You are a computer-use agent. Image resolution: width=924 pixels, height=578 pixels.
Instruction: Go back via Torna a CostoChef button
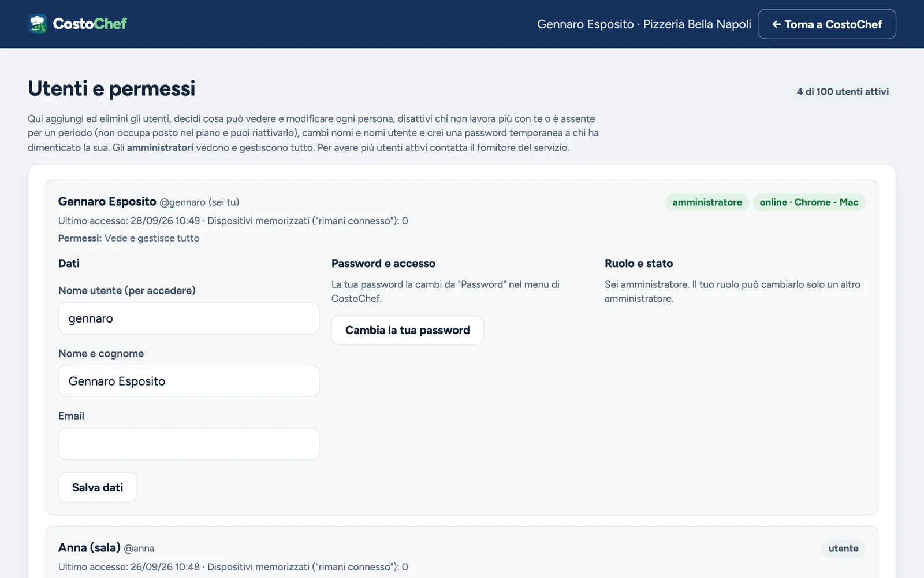click(827, 24)
